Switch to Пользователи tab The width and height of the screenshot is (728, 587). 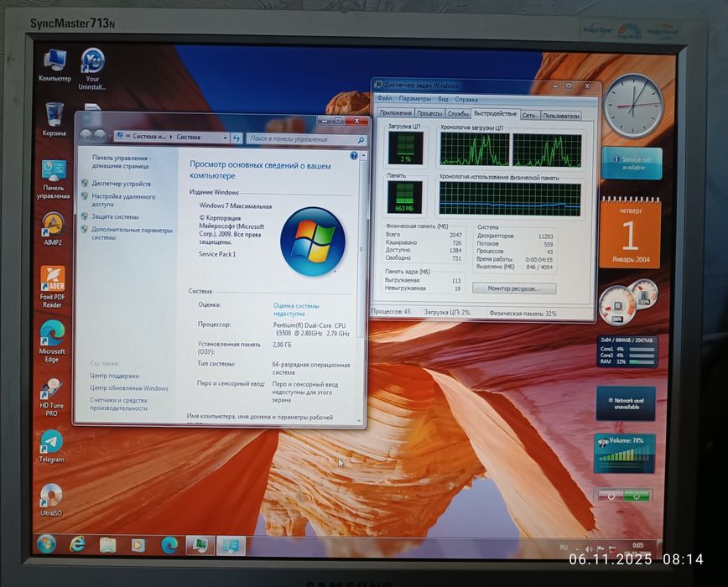click(x=561, y=116)
